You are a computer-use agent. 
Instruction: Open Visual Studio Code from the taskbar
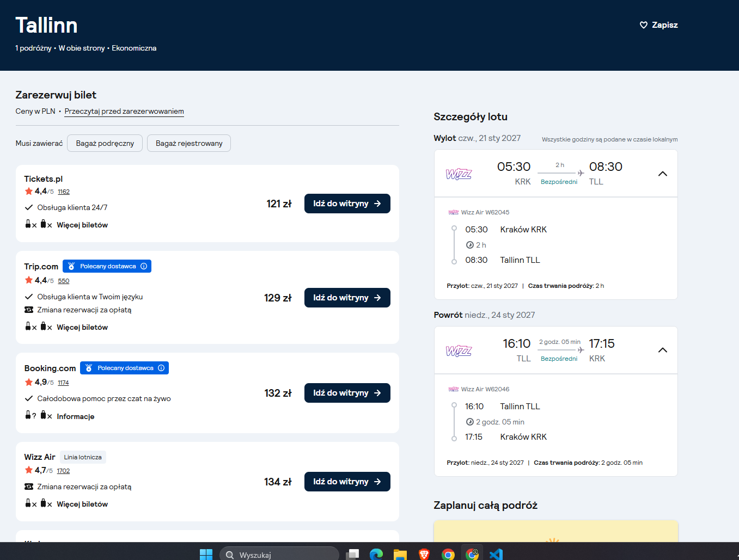click(496, 554)
